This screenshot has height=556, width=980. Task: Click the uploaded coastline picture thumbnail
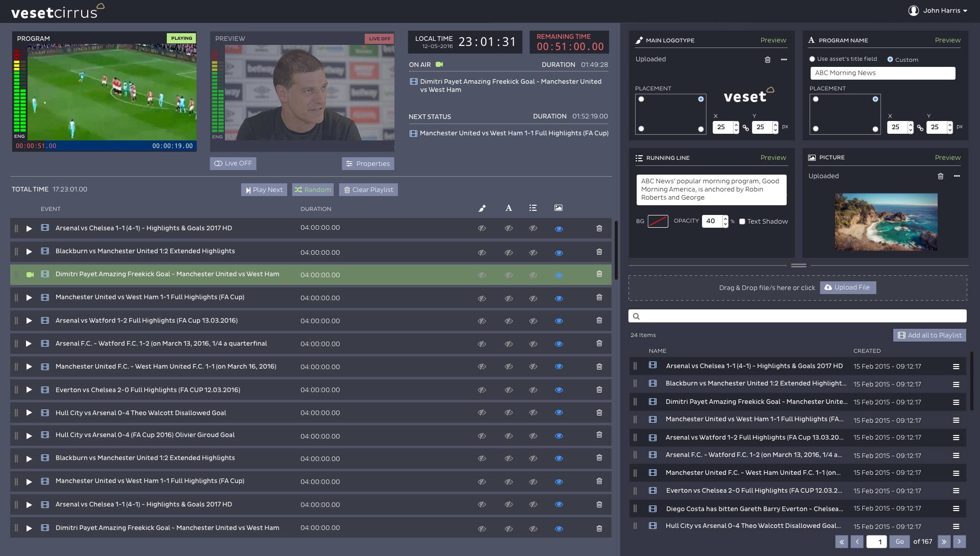[886, 222]
